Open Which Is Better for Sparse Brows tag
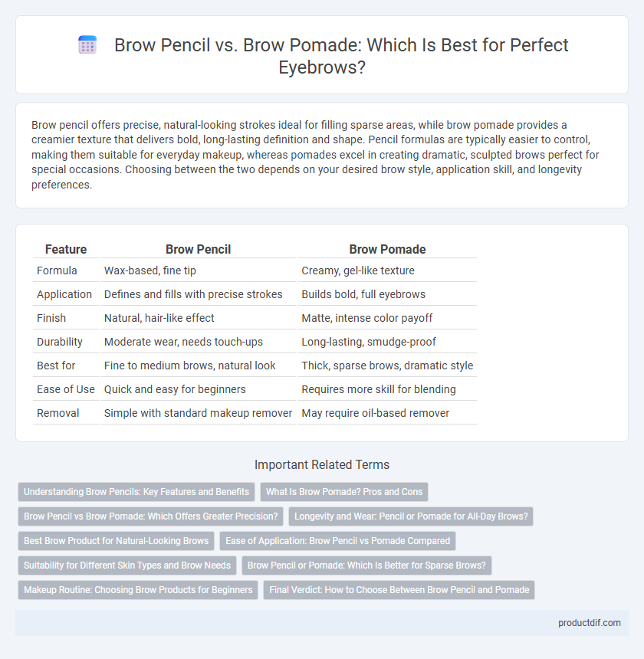The image size is (644, 659). click(366, 566)
